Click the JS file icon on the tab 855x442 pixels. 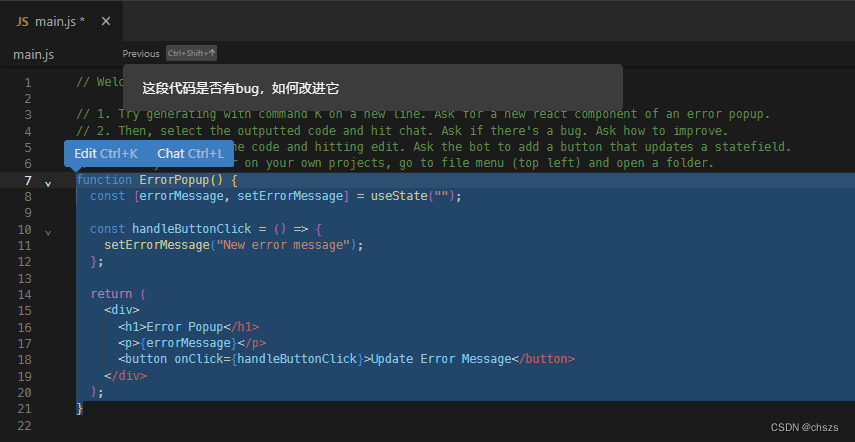pos(22,22)
